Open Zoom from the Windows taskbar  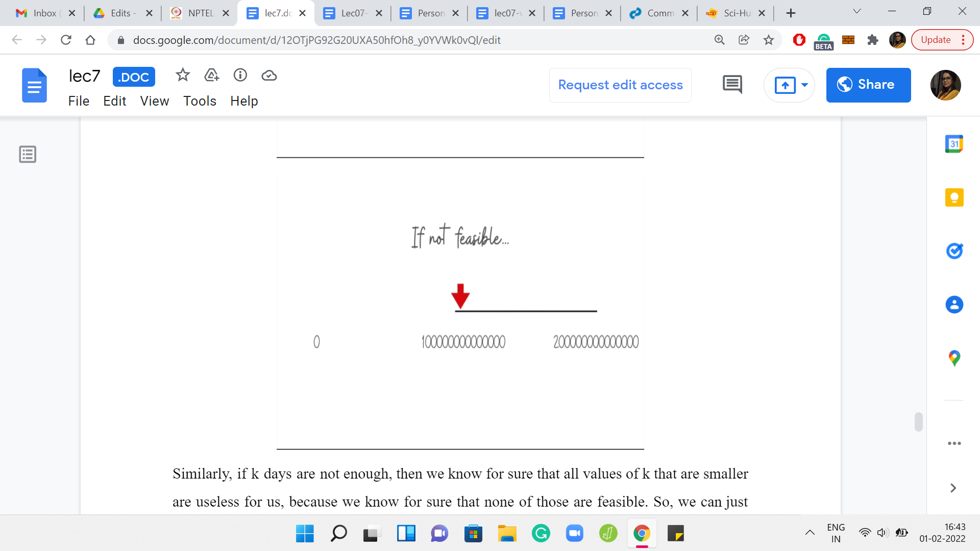(x=574, y=534)
